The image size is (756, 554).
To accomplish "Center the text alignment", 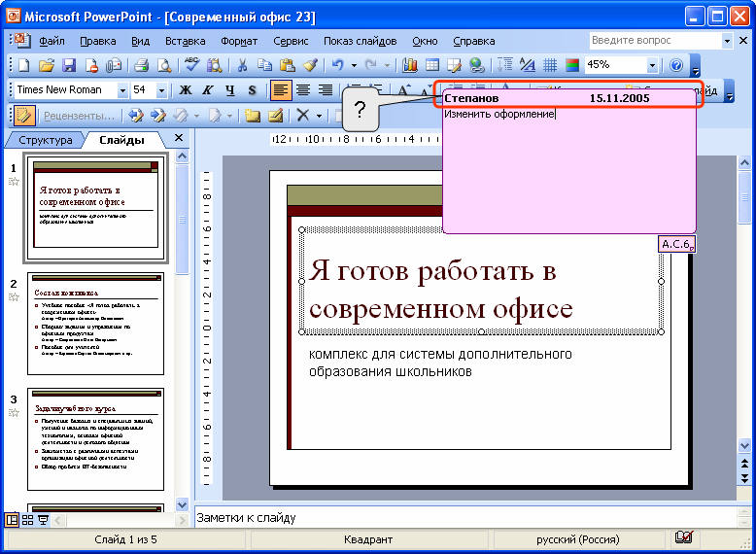I will pyautogui.click(x=303, y=90).
